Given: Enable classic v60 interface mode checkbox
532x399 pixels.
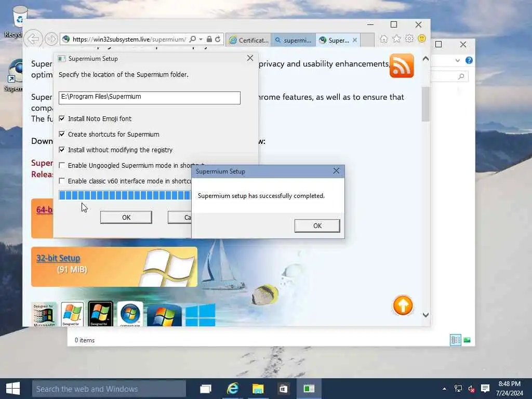Looking at the screenshot, I should click(x=62, y=181).
